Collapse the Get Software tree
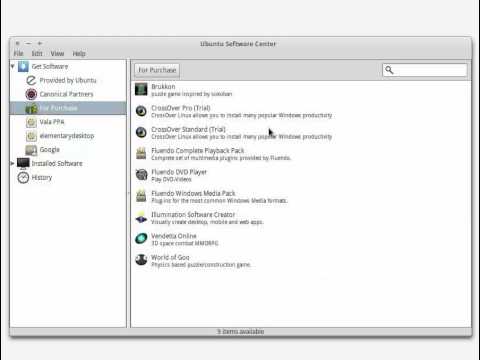The image size is (480, 360). coord(12,66)
